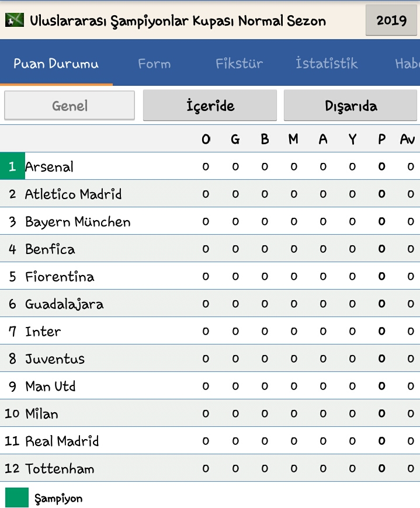Image resolution: width=420 pixels, height=508 pixels.
Task: Click the Av goal difference column header
Action: pyautogui.click(x=407, y=139)
